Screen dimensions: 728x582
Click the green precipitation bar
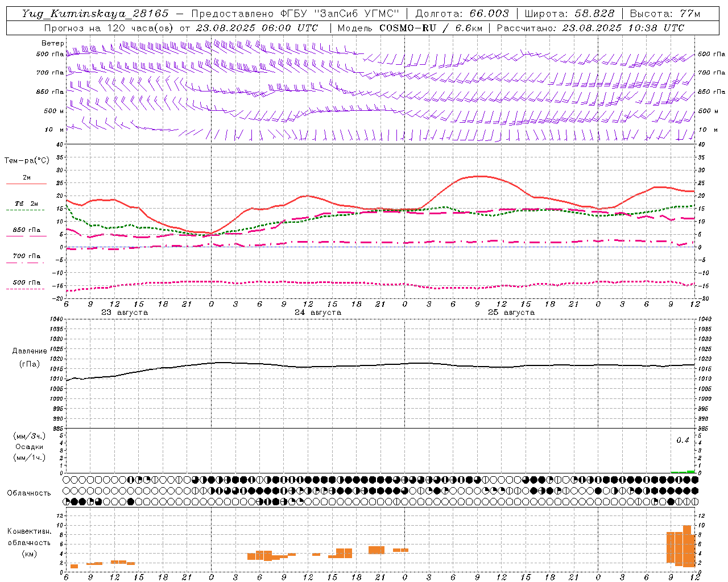682,472
